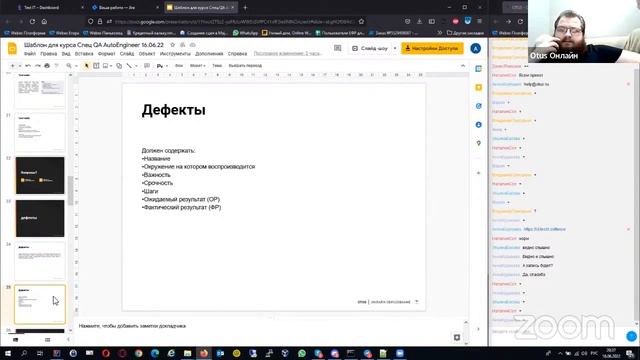The image size is (640, 360).
Task: Open the Windows Start menu
Action: (8, 353)
